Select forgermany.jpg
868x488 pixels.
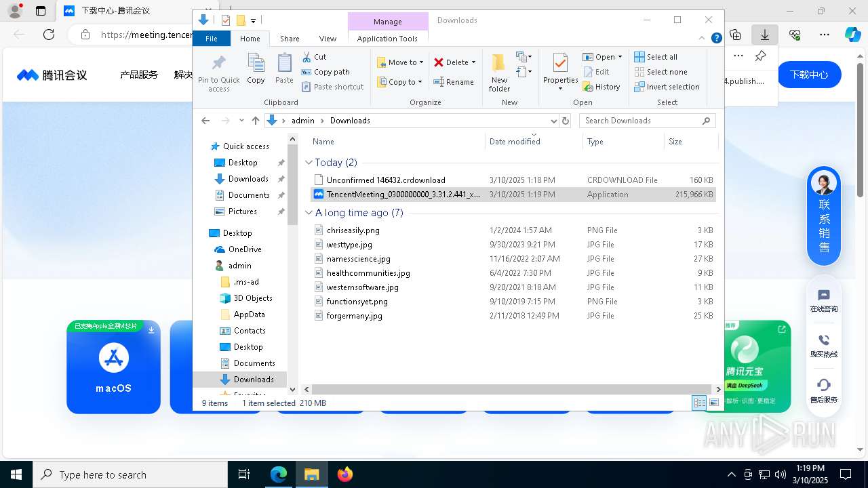513,316
